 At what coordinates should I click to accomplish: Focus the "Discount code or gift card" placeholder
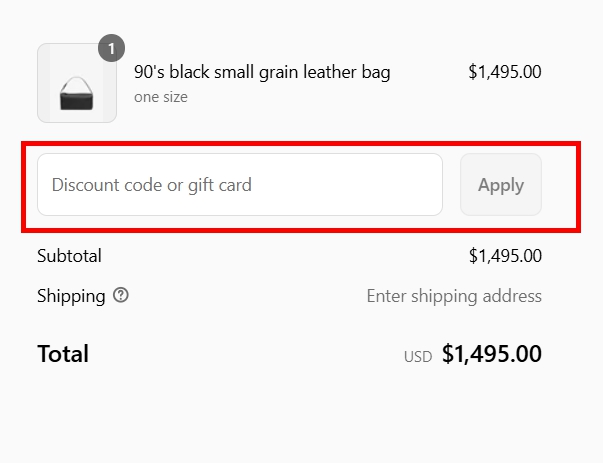(152, 184)
